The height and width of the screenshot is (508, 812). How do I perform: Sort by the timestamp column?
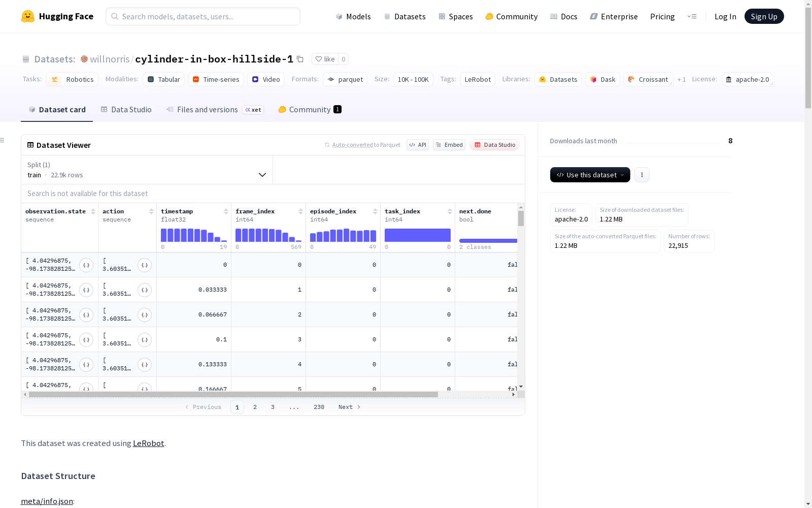[x=226, y=211]
